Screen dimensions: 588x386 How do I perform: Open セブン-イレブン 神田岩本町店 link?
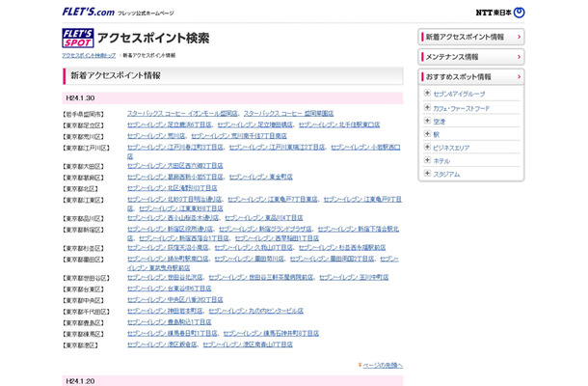pos(165,312)
